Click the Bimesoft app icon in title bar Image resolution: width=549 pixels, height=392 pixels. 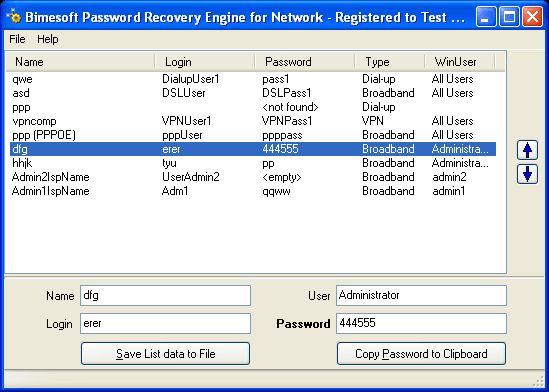tap(14, 17)
